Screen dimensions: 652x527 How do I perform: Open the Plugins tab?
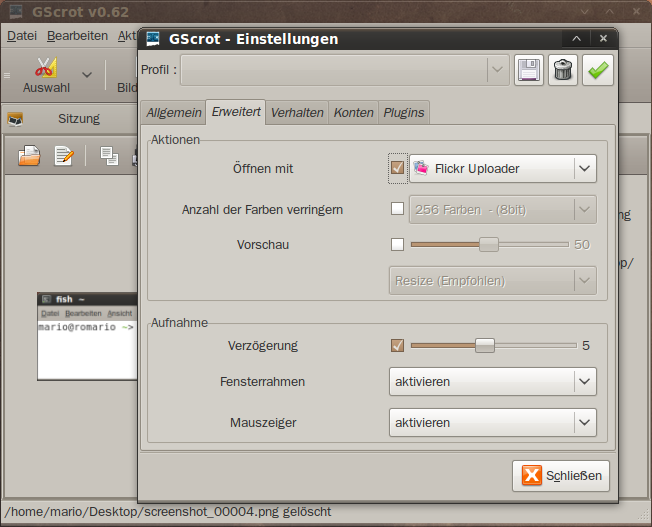404,112
